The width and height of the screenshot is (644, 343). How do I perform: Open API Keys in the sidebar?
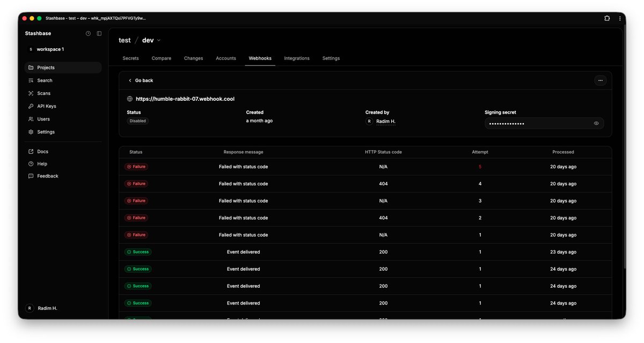pos(63,106)
